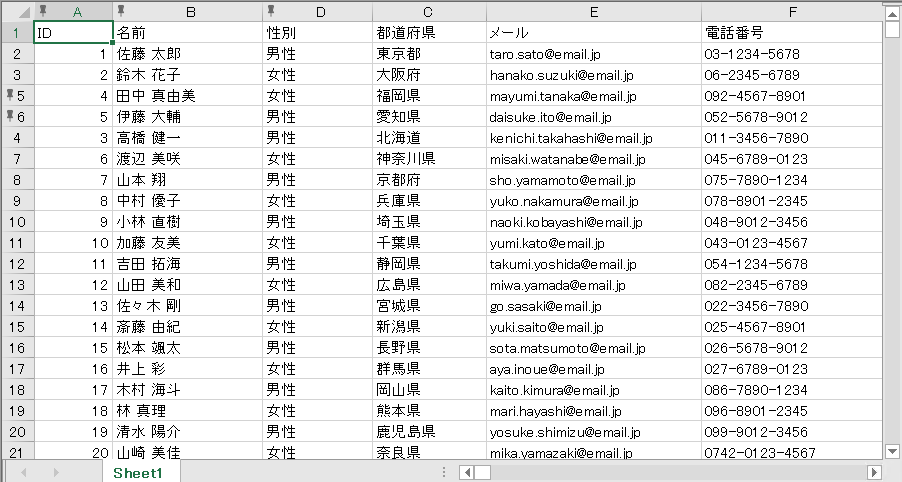
Task: Click the pin icon on column B header
Action: tap(121, 10)
